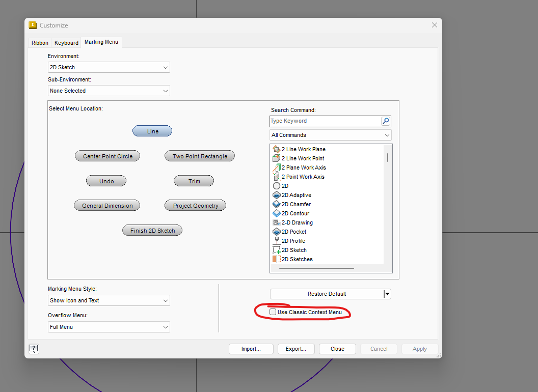The image size is (538, 392).
Task: Click the Export button
Action: (x=296, y=349)
